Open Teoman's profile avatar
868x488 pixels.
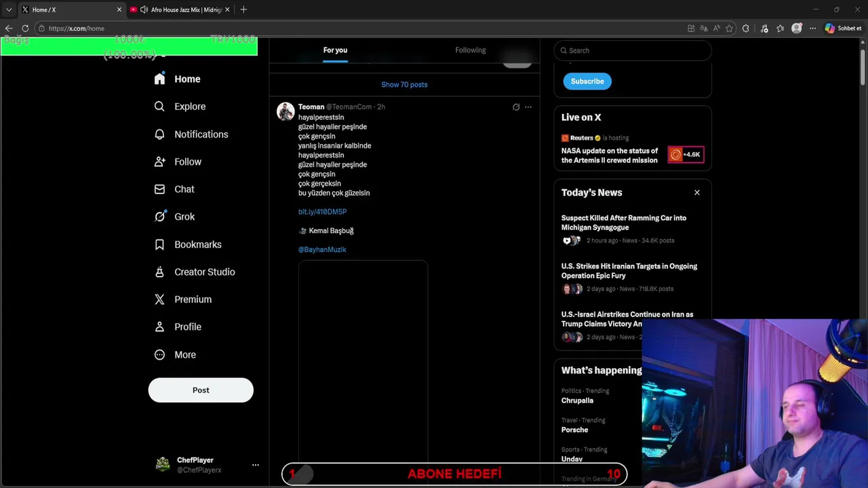[x=285, y=111]
